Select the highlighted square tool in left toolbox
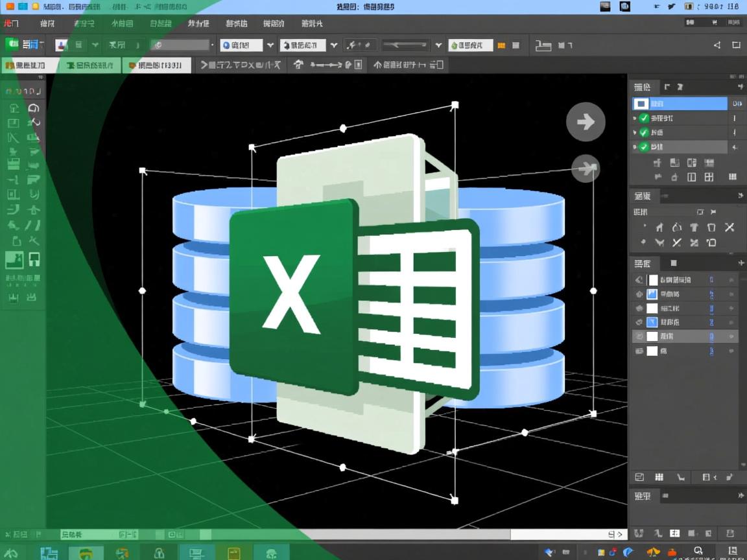 click(14, 260)
